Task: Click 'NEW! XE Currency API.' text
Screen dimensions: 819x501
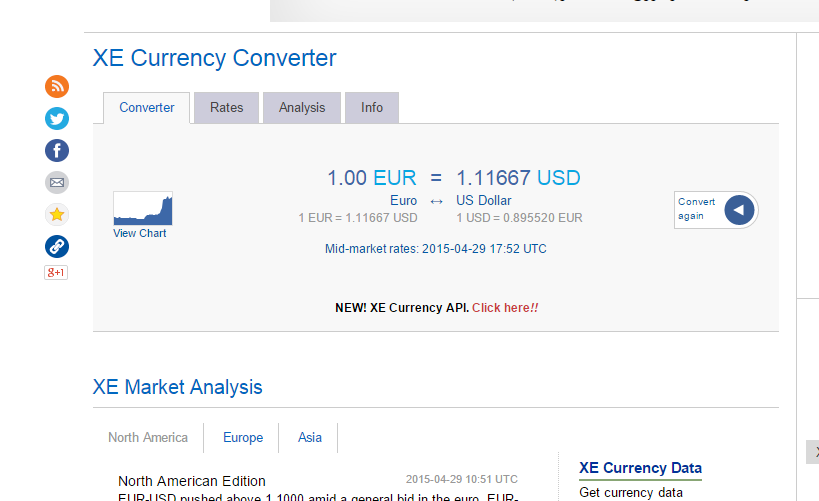Action: 402,308
